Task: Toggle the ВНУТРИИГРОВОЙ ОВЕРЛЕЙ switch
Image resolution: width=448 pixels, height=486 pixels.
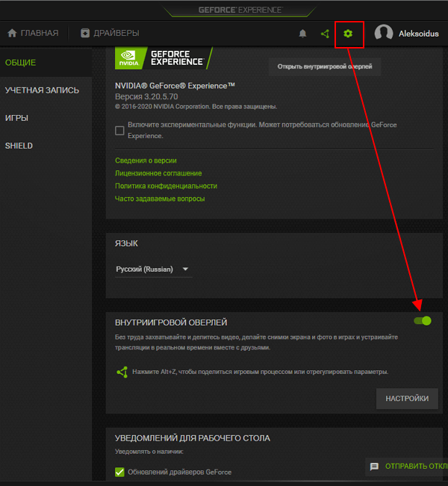Action: click(x=423, y=321)
